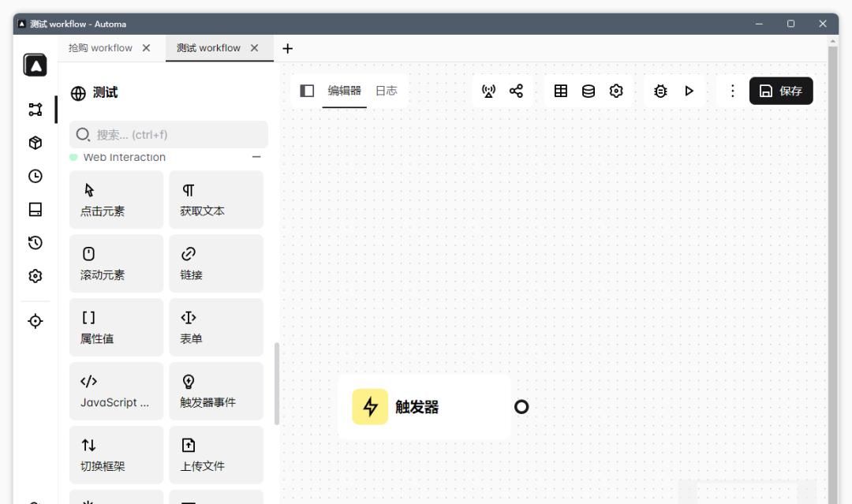This screenshot has height=504, width=852.
Task: Choose the JavaScript code block
Action: [116, 390]
